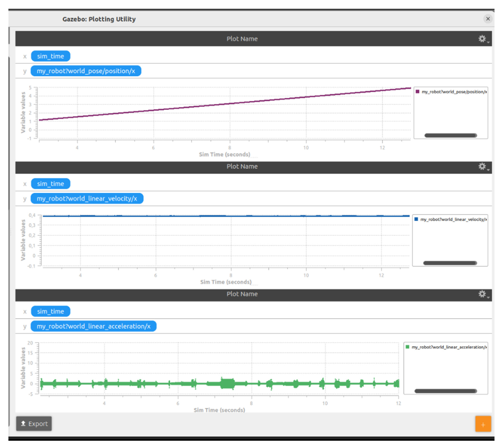The width and height of the screenshot is (501, 448).
Task: Click the third Plot Name title
Action: (242, 294)
